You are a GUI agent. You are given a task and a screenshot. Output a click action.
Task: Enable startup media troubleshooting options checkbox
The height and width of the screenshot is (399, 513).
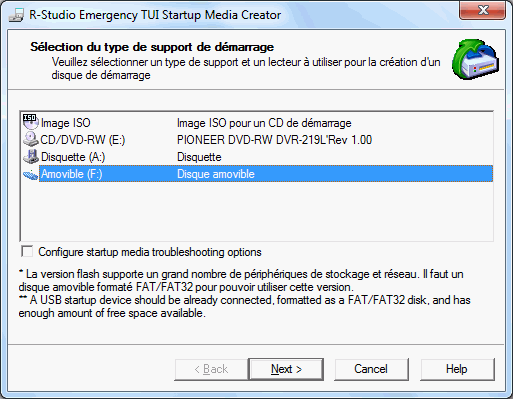coord(27,251)
